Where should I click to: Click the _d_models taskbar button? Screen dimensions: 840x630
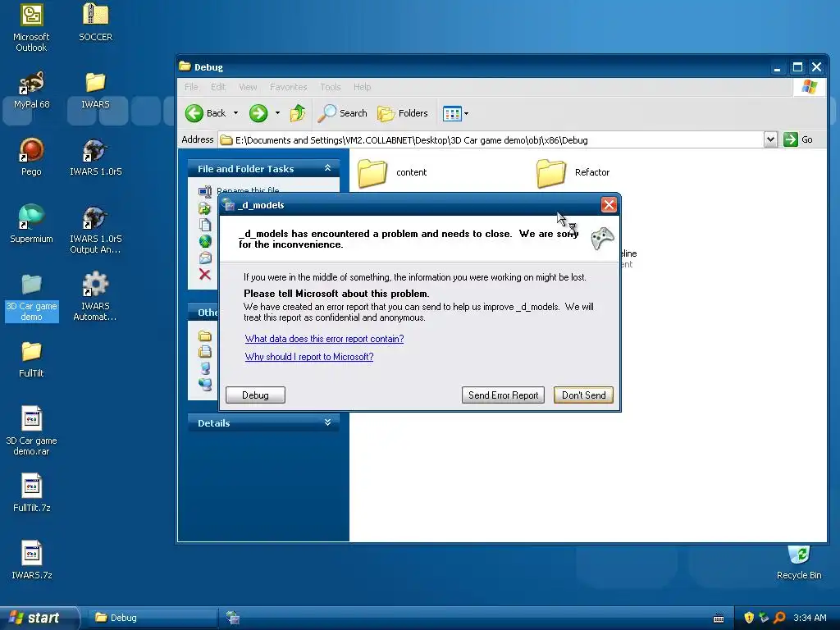tap(232, 618)
